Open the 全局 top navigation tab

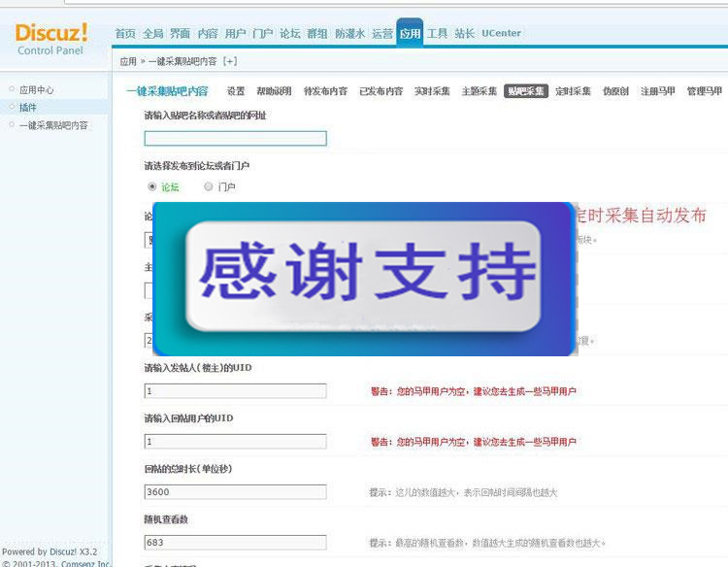[152, 33]
